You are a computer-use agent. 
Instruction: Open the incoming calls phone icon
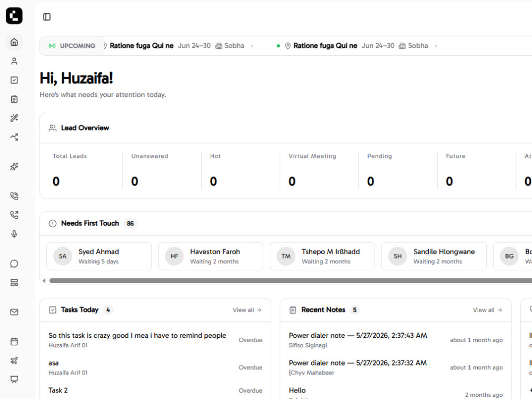tap(14, 196)
